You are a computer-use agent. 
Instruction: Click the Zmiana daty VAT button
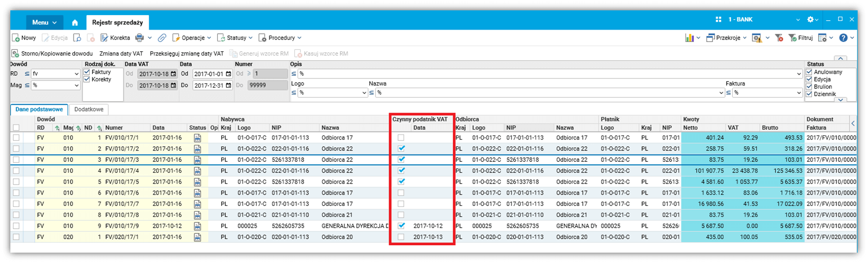121,53
